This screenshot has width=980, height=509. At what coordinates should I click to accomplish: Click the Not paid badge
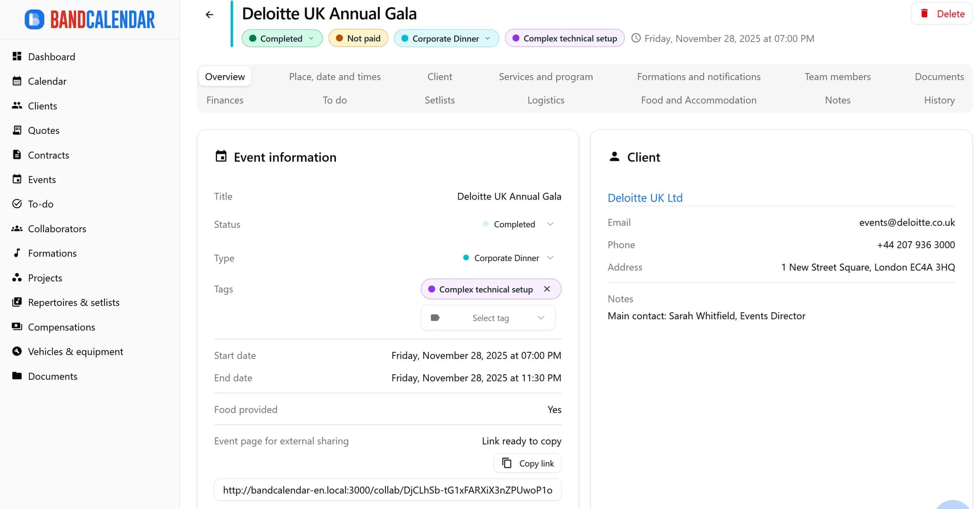tap(358, 38)
